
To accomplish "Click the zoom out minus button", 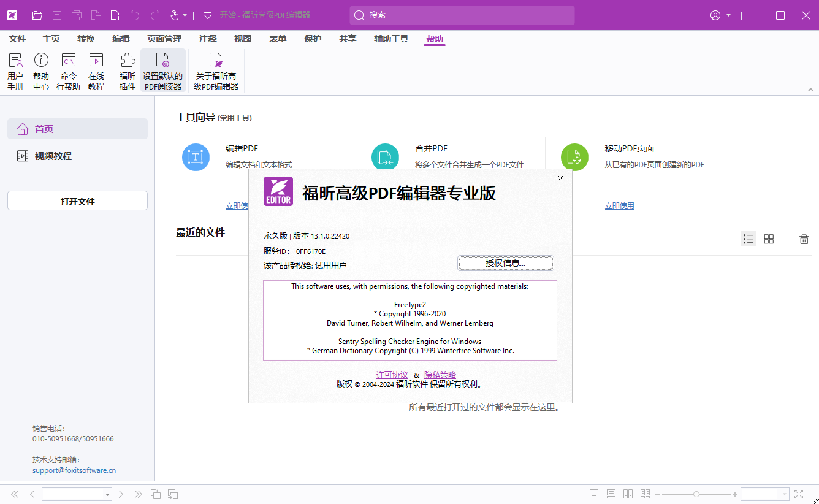I will pos(658,494).
